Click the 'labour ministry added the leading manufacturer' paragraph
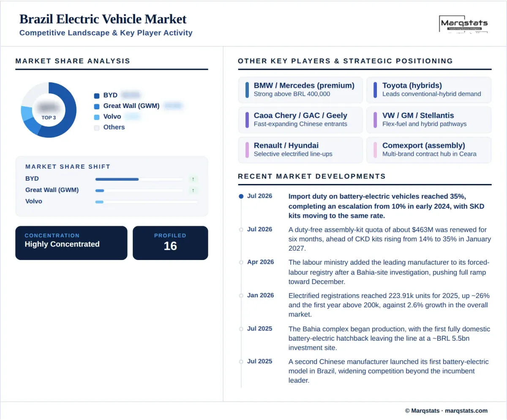The width and height of the screenshot is (507, 420). [389, 272]
